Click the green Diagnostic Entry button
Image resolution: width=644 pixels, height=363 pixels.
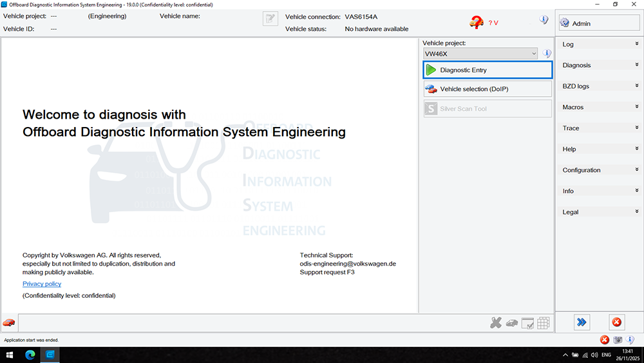(x=488, y=70)
